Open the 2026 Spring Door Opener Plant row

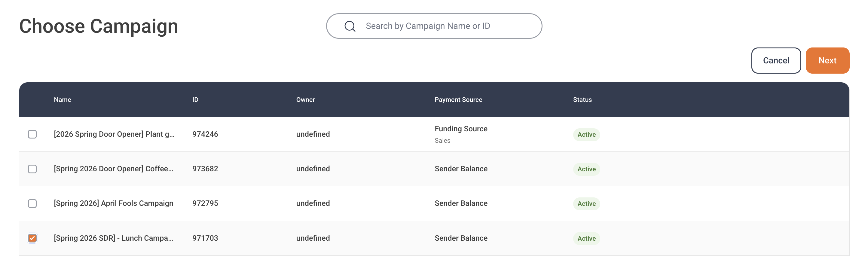[x=434, y=134]
